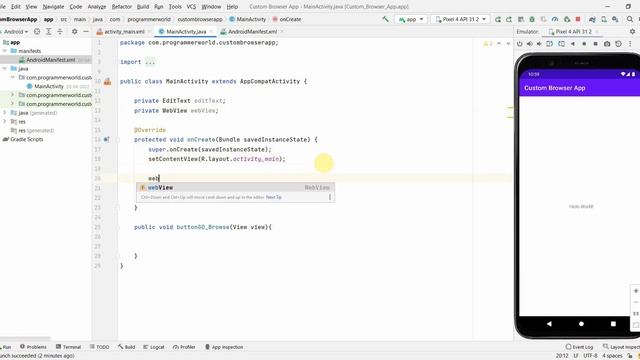The image size is (640, 360).
Task: Open the emulator extended controls three-dot menu
Action: pyautogui.click(x=630, y=44)
